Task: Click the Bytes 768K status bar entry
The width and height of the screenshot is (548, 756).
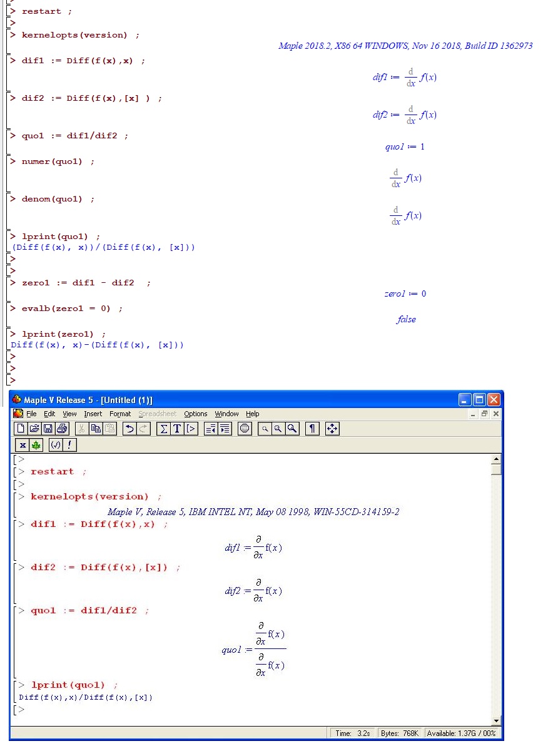Action: click(x=400, y=733)
